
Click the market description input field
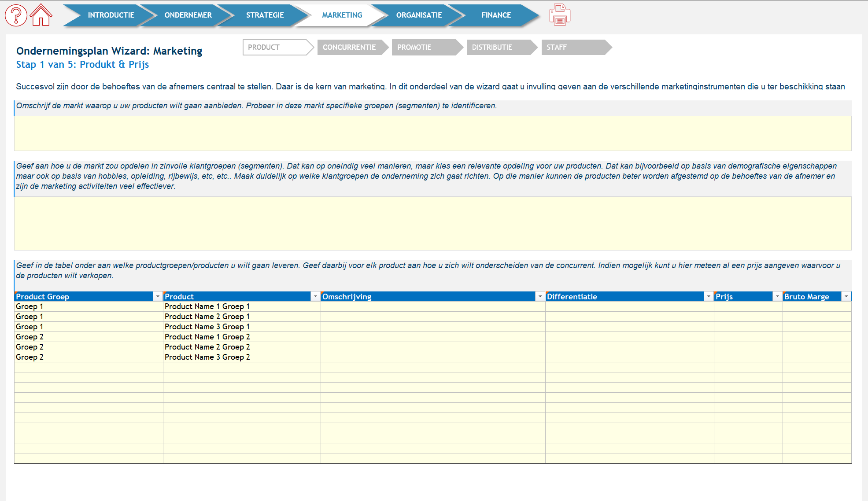click(x=433, y=133)
